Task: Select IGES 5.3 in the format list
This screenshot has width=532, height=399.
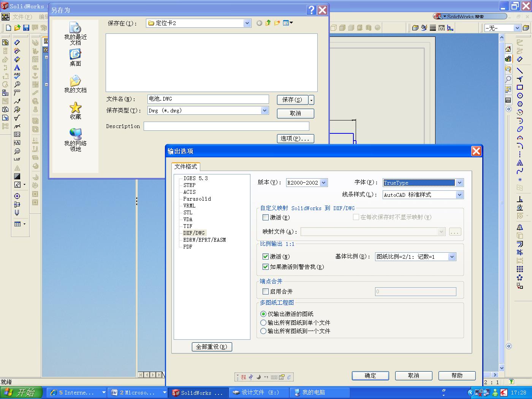Action: click(x=195, y=178)
